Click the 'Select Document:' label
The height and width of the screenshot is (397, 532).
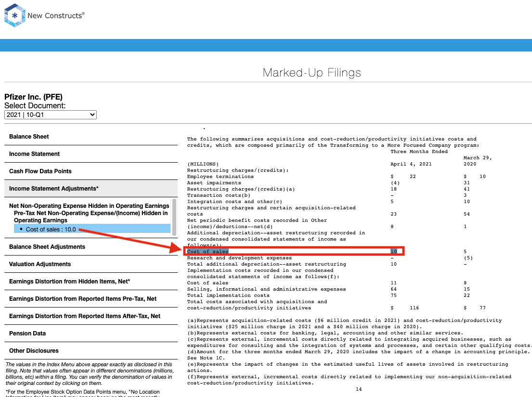[x=35, y=106]
